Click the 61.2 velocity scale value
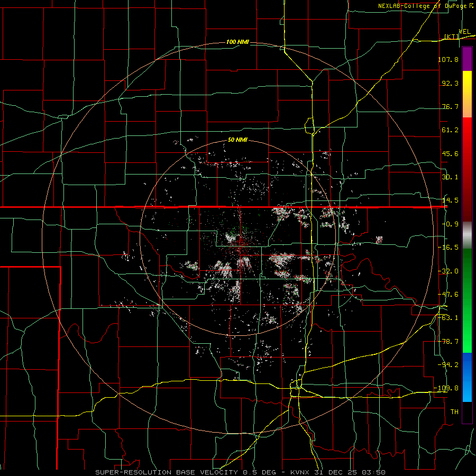This screenshot has width=476, height=476. pyautogui.click(x=450, y=130)
